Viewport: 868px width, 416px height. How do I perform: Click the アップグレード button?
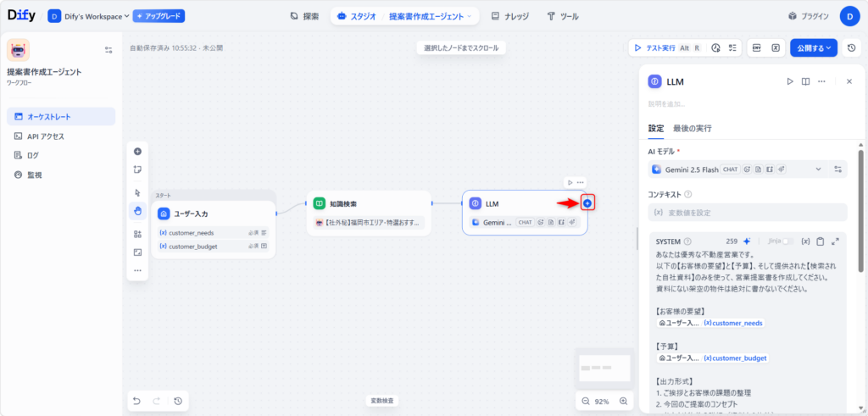[x=159, y=16]
